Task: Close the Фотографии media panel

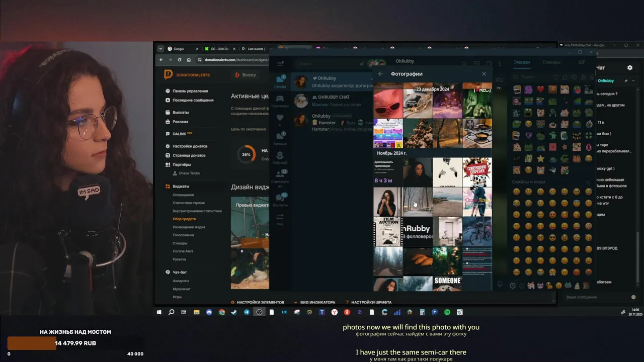Action: 484,74
